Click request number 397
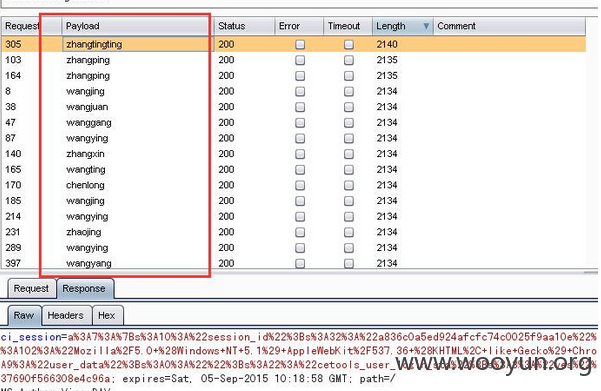601x391 pixels. [13, 263]
